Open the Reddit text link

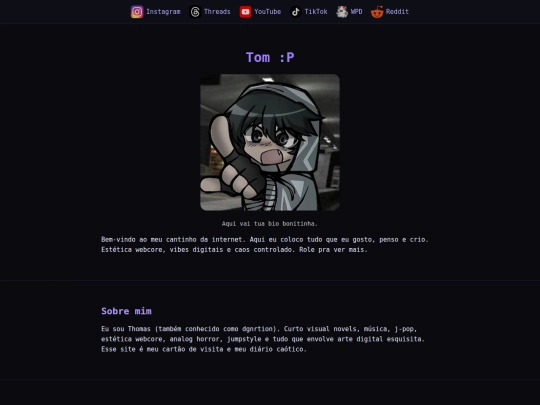(x=397, y=12)
